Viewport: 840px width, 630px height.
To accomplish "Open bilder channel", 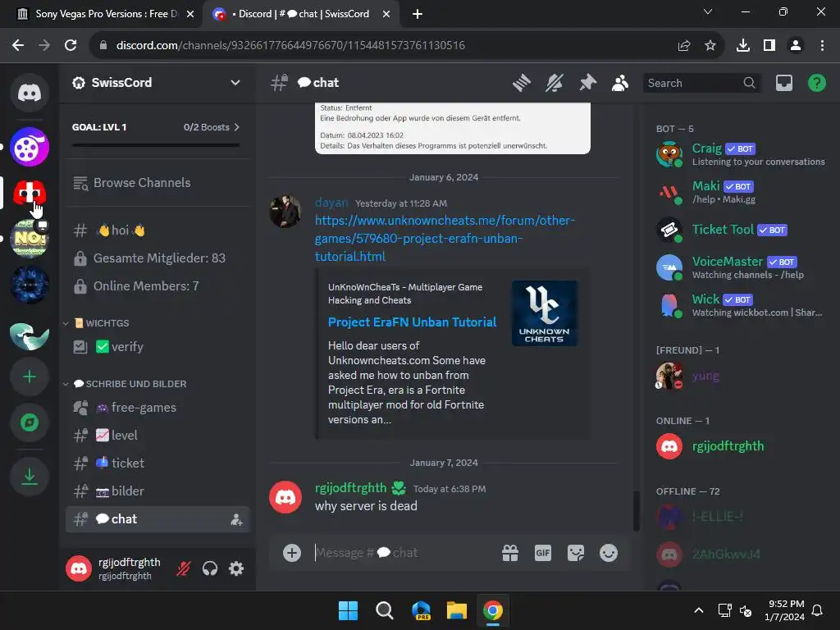I will (x=157, y=491).
